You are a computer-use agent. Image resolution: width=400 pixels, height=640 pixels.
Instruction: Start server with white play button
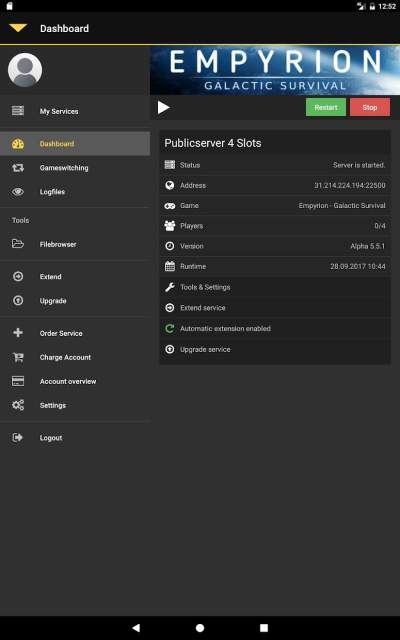[x=163, y=108]
